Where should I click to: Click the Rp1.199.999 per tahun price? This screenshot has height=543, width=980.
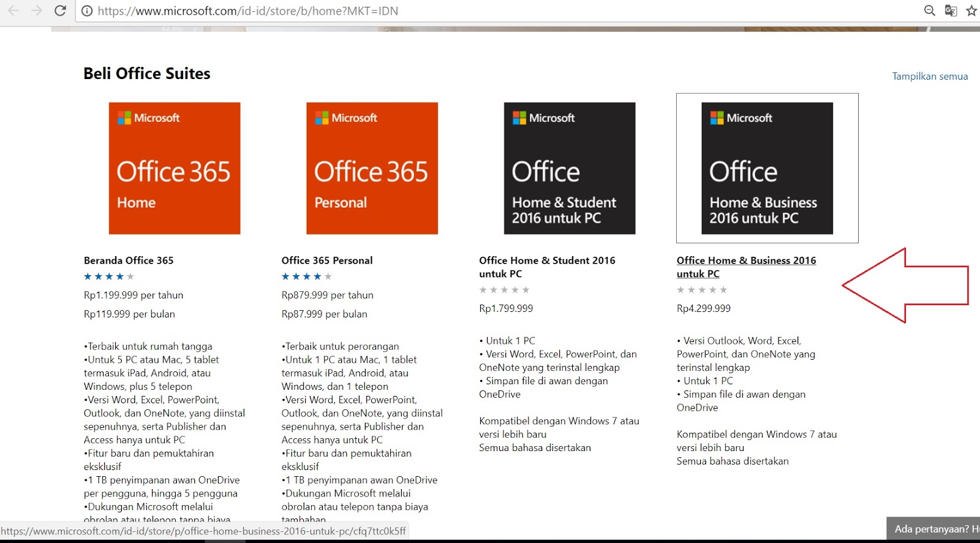click(134, 295)
